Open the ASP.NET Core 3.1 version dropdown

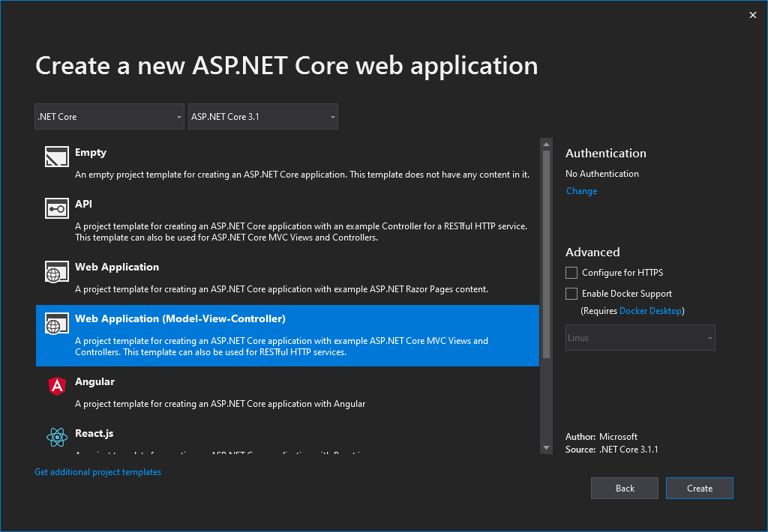(262, 116)
